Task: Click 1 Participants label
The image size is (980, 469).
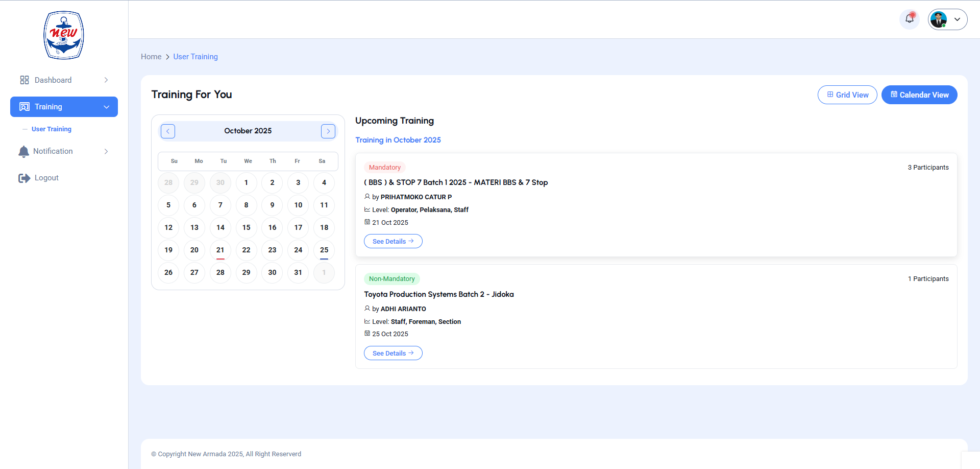Action: coord(928,279)
